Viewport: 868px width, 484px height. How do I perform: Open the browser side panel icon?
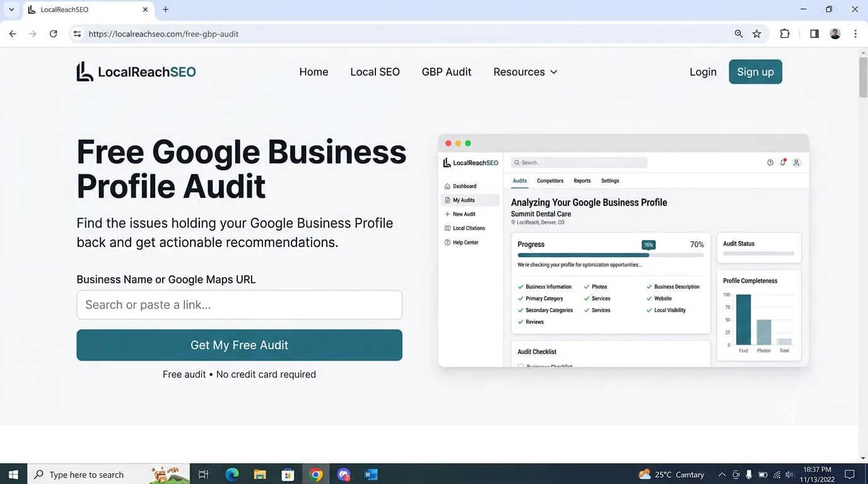tap(814, 34)
